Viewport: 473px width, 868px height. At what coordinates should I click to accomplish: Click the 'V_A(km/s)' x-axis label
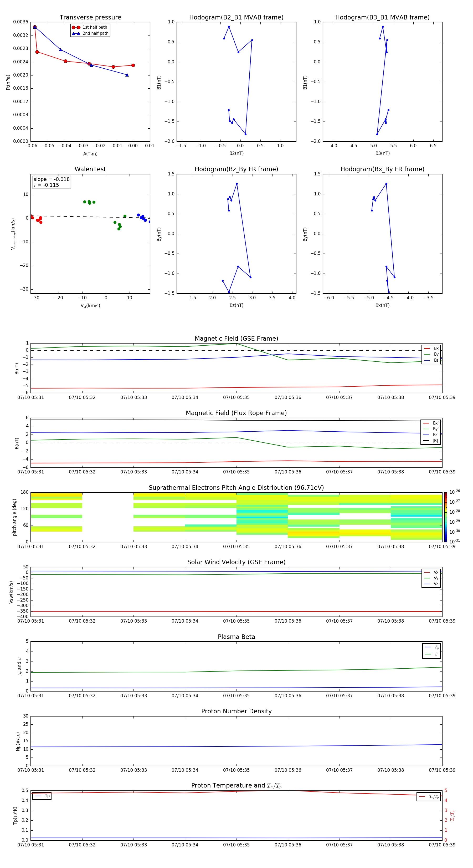90,306
